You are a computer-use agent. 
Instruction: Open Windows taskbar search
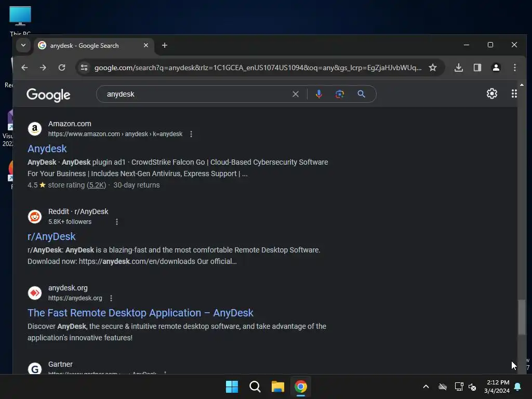click(255, 387)
